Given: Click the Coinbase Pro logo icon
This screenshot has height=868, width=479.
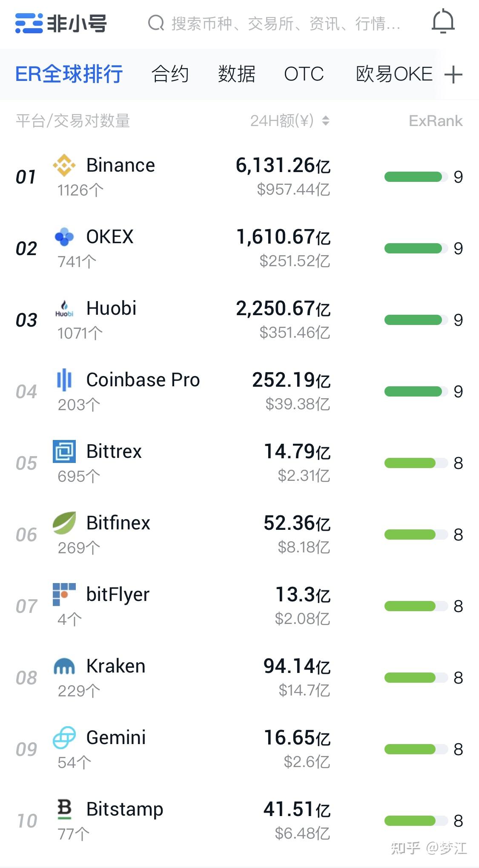Looking at the screenshot, I should 64,380.
